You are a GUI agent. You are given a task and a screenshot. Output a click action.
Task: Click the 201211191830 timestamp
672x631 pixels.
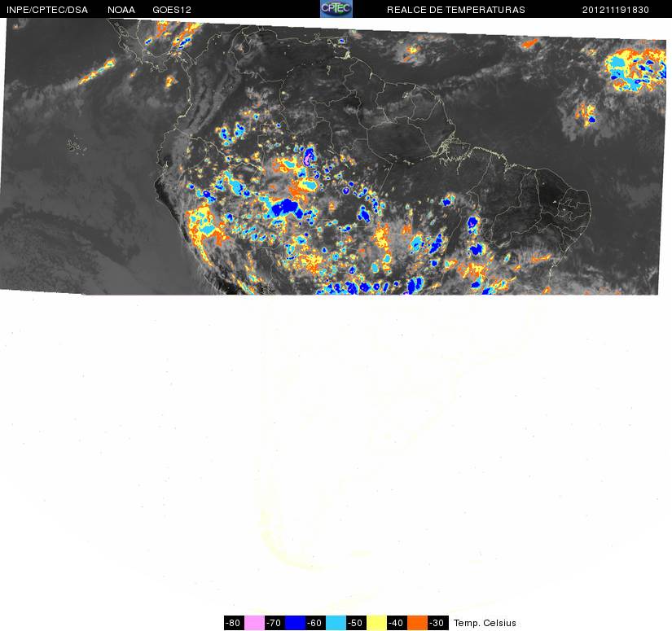click(x=616, y=10)
